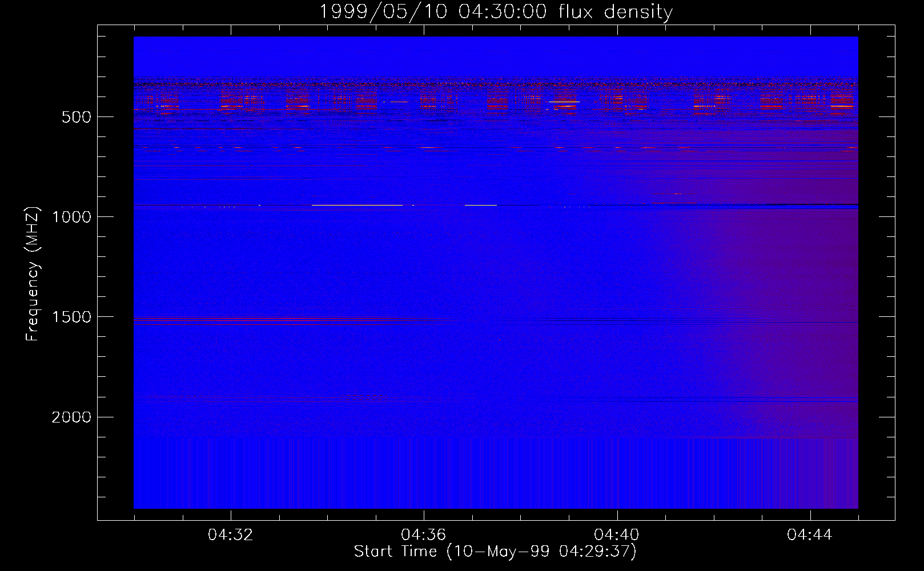
Task: Click the long white emission line near 1000 MHz
Action: [357, 205]
